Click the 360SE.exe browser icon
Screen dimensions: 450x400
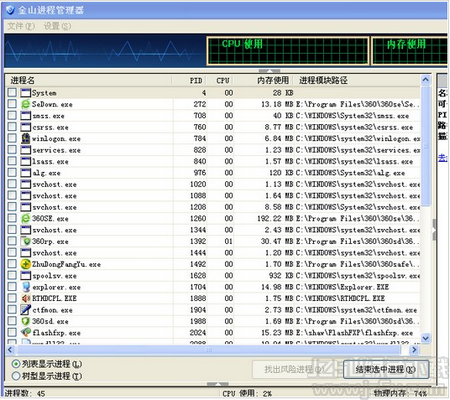pyautogui.click(x=26, y=218)
